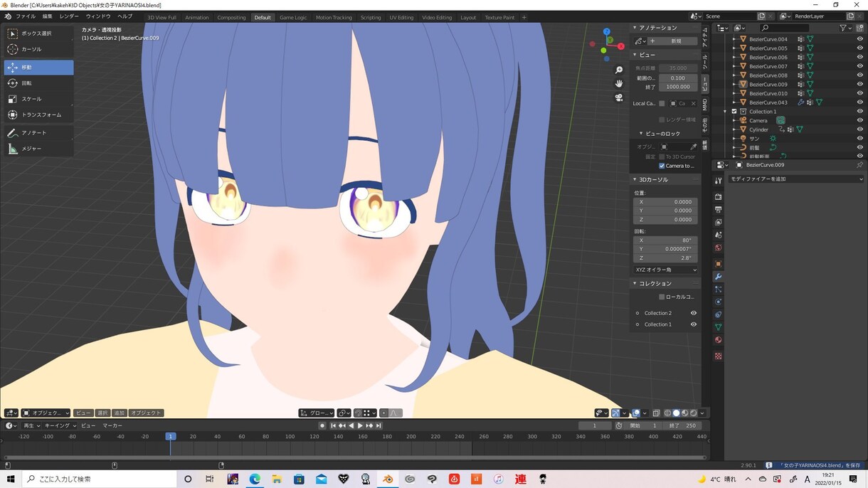Open the viewport Add (追加) menu
The image size is (868, 488).
tap(119, 413)
